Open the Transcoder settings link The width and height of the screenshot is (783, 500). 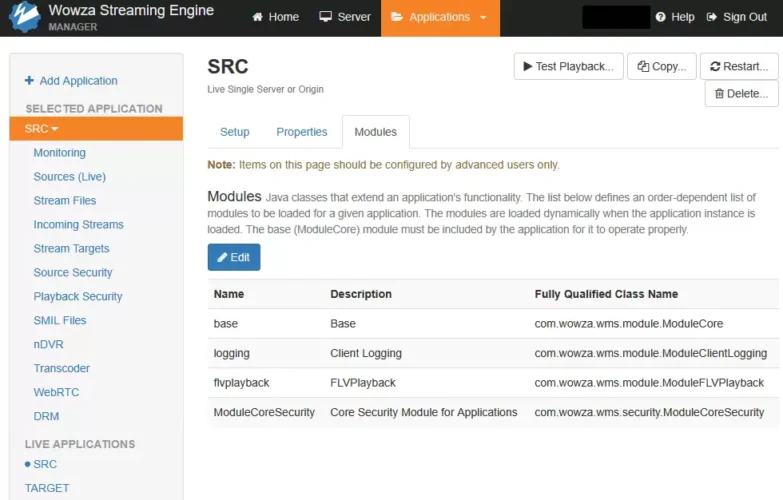(x=61, y=368)
